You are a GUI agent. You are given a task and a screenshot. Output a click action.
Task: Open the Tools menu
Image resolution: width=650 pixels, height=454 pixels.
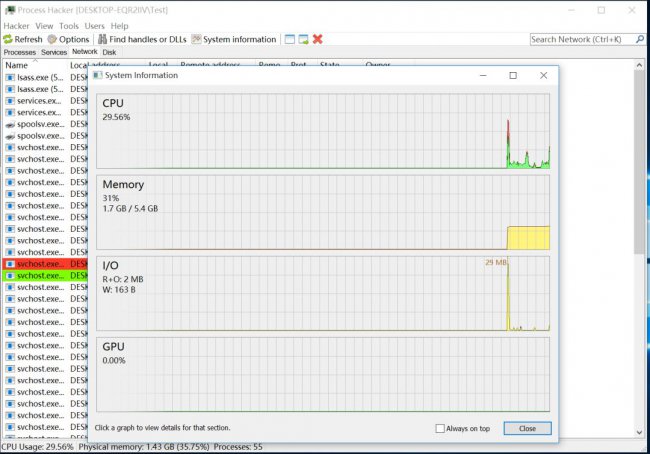[69, 26]
